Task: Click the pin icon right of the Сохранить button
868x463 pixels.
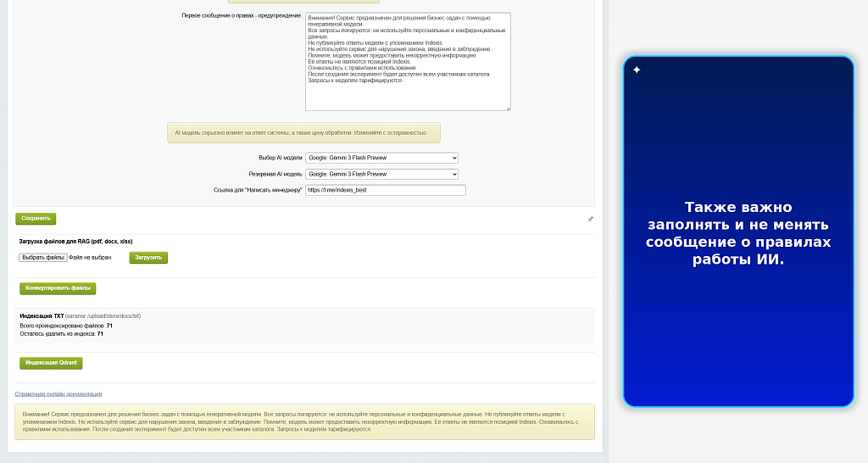Action: coord(590,220)
